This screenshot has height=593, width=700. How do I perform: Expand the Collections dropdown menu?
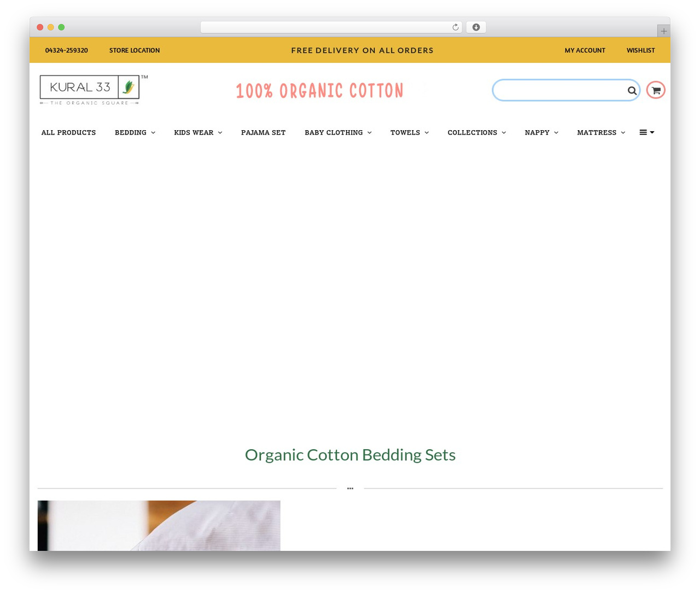click(x=477, y=132)
